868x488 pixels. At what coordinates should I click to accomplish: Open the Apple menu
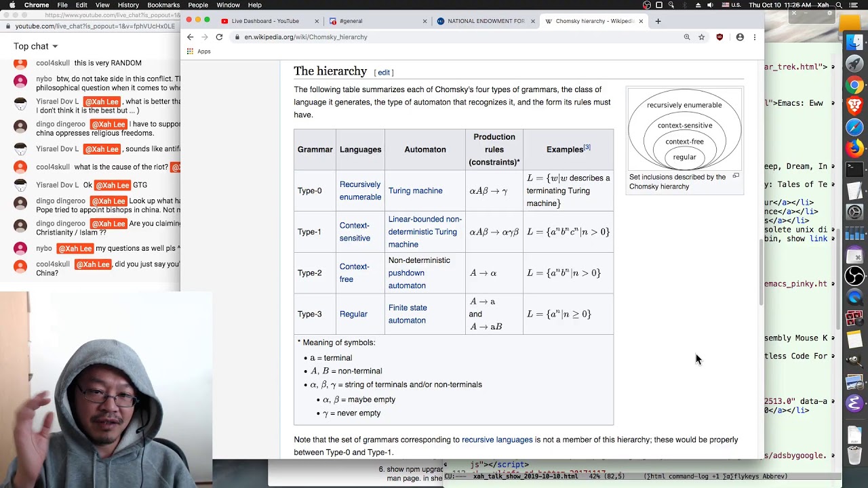pos(12,5)
